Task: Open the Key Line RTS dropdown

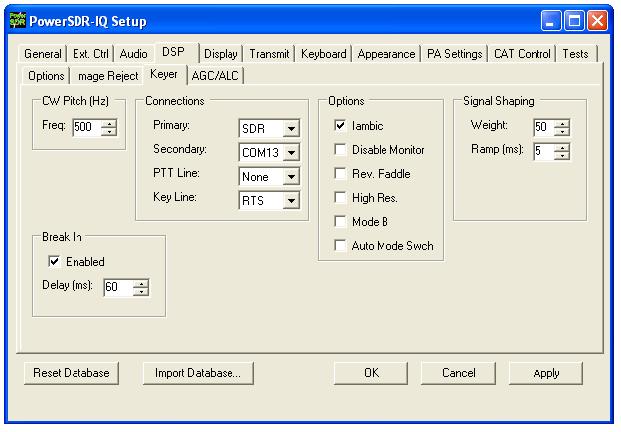Action: point(291,201)
